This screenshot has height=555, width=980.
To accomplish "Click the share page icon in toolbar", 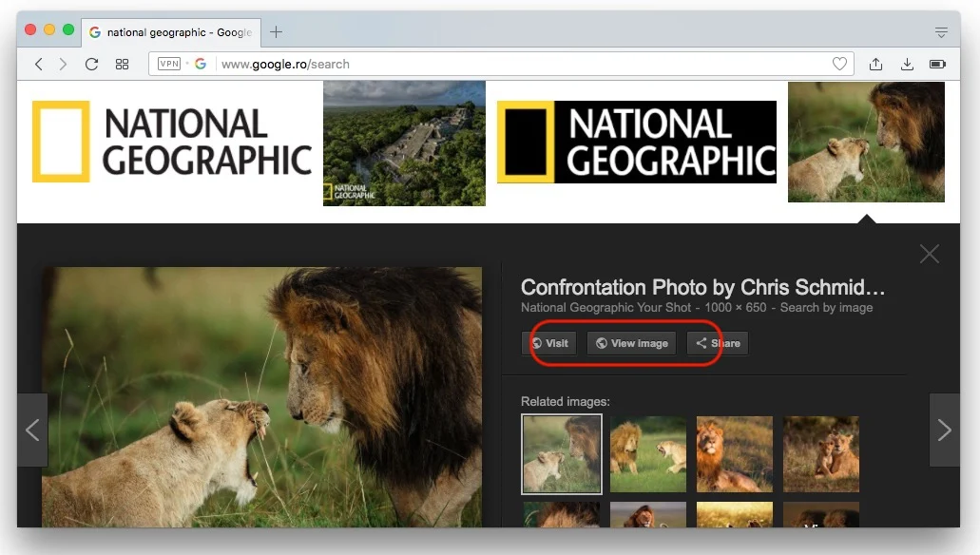I will [x=875, y=65].
